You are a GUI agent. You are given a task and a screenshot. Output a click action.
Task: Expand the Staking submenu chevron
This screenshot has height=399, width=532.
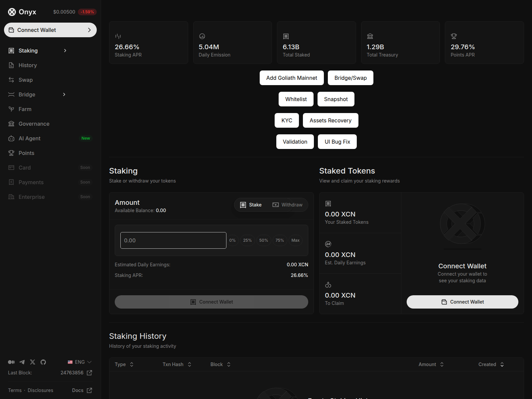point(65,51)
